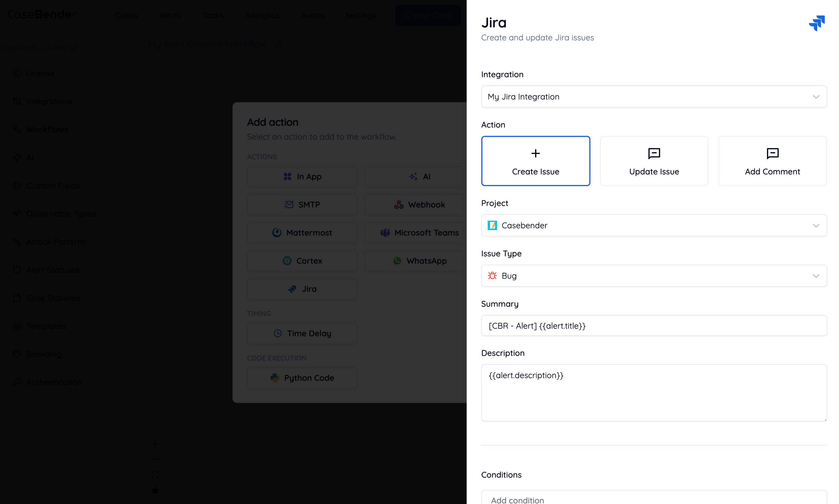Expand the Project dropdown showing Casebender
This screenshot has width=839, height=504.
[x=653, y=225]
